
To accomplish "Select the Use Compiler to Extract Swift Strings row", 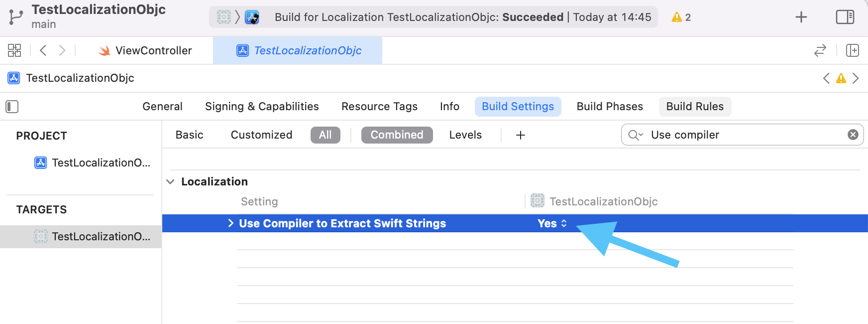I will [x=515, y=223].
